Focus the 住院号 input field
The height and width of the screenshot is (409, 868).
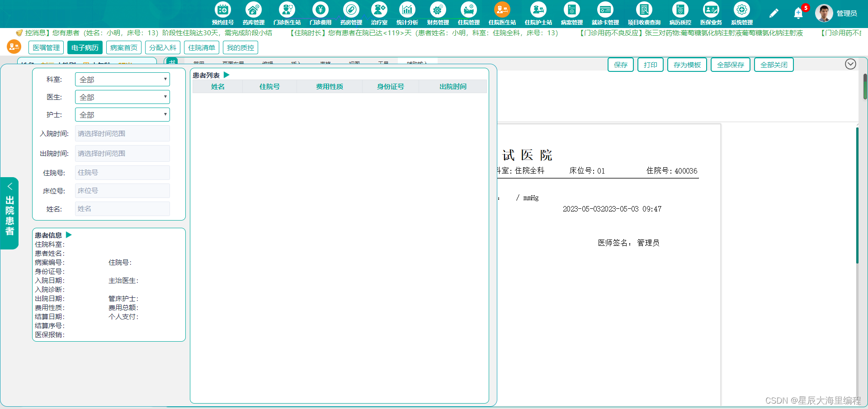pos(123,173)
